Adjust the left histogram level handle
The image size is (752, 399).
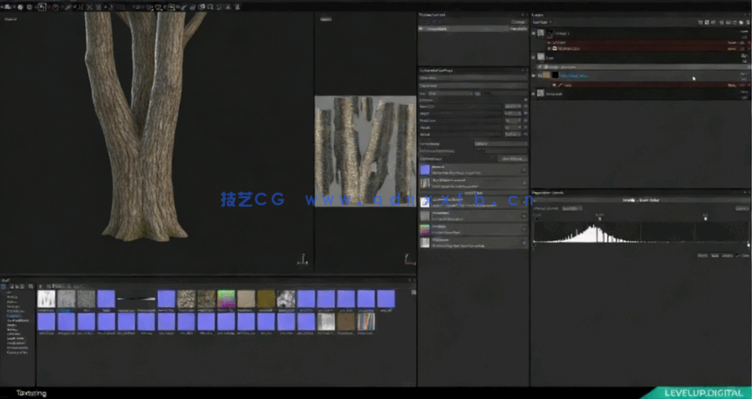(599, 218)
